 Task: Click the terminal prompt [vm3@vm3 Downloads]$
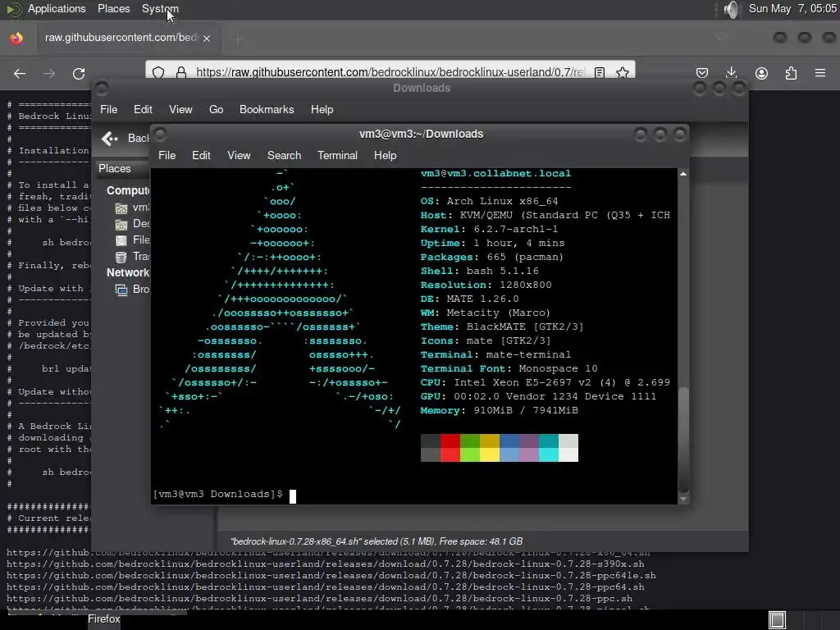click(x=218, y=494)
